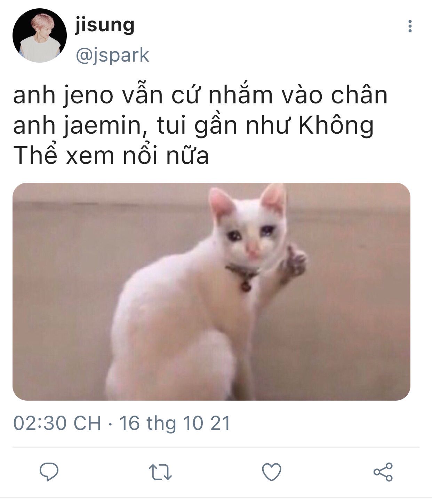432x504 pixels.
Task: Open jisung's profile avatar picture
Action: coord(40,36)
